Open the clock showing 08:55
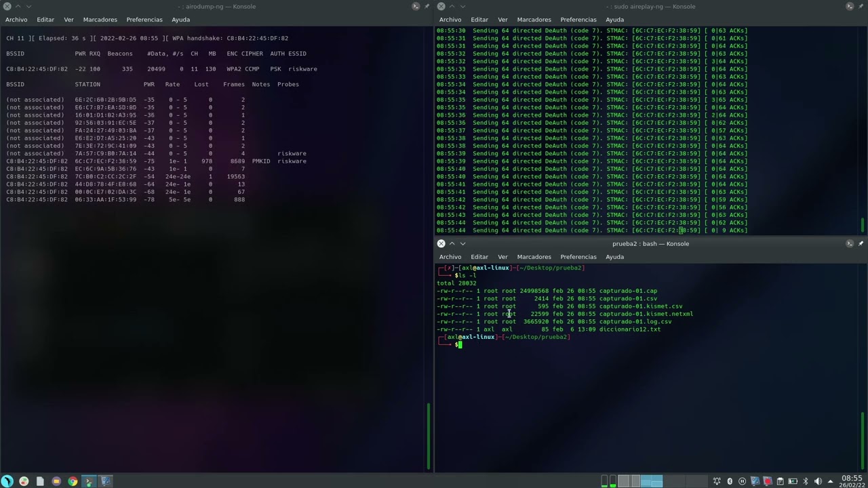This screenshot has width=868, height=488. point(852,481)
